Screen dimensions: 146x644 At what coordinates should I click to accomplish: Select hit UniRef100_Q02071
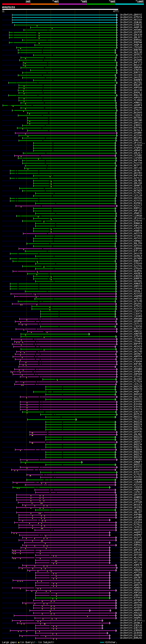[x=131, y=538]
